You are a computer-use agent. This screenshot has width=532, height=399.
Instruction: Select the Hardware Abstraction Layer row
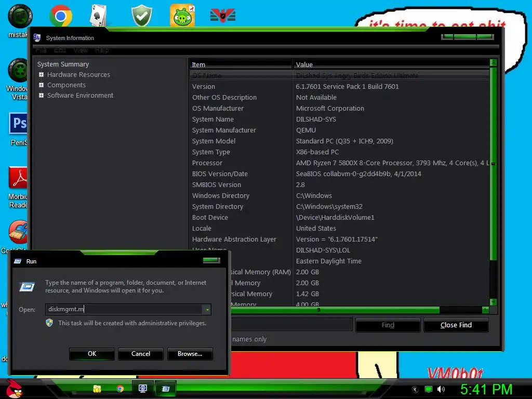point(339,239)
